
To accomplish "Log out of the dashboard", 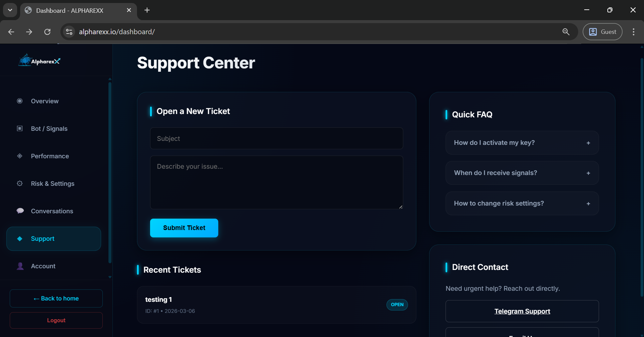I will coord(56,320).
